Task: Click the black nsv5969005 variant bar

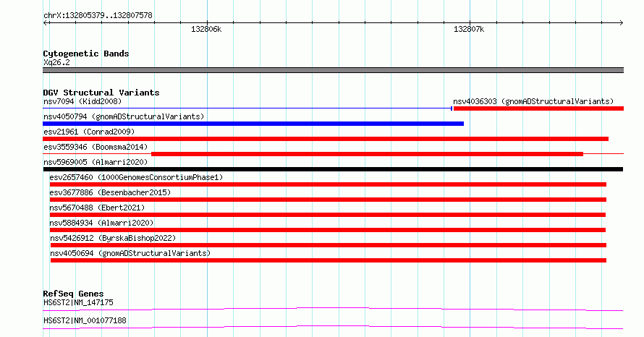Action: pyautogui.click(x=333, y=169)
